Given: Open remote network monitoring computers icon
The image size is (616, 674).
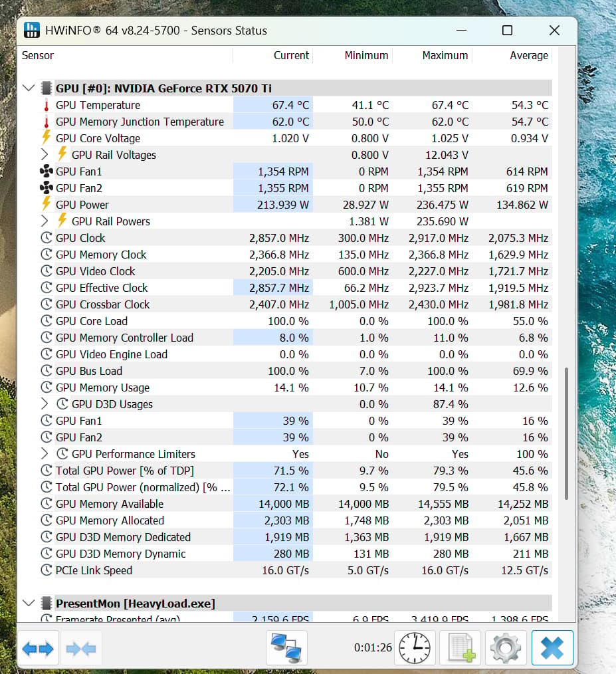Looking at the screenshot, I should coord(286,648).
